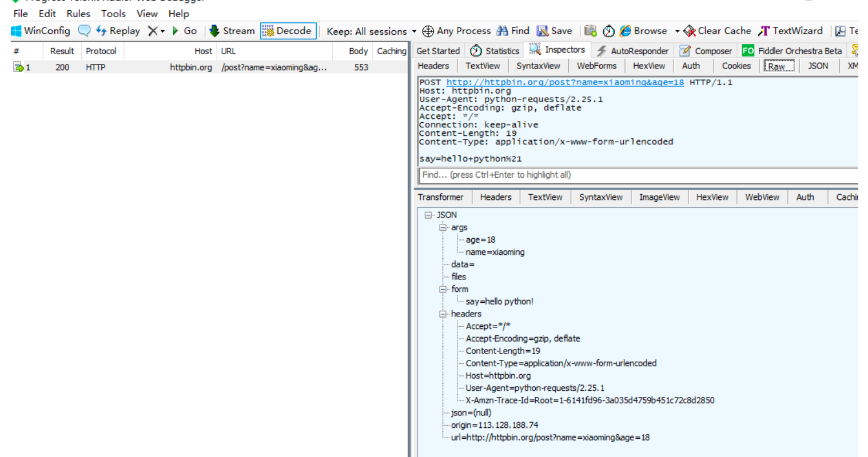Click the Any Process crosshair icon
The height and width of the screenshot is (457, 868).
[428, 31]
